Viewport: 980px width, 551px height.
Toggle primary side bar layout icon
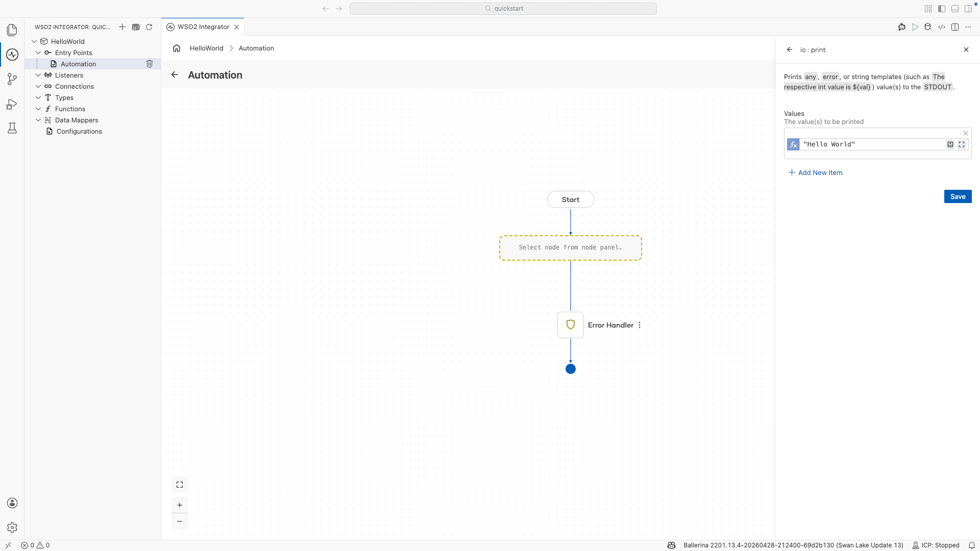[942, 9]
